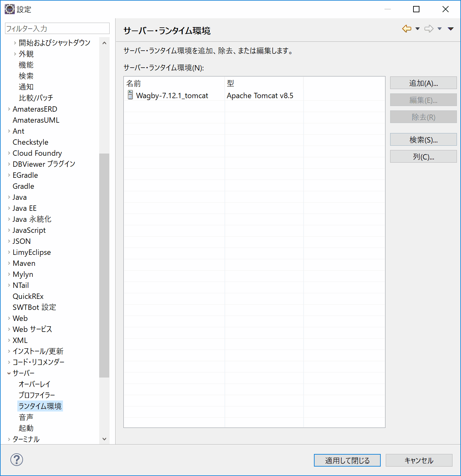Select 音声 under サーバー
Viewport: 461px width, 476px height.
pos(26,417)
